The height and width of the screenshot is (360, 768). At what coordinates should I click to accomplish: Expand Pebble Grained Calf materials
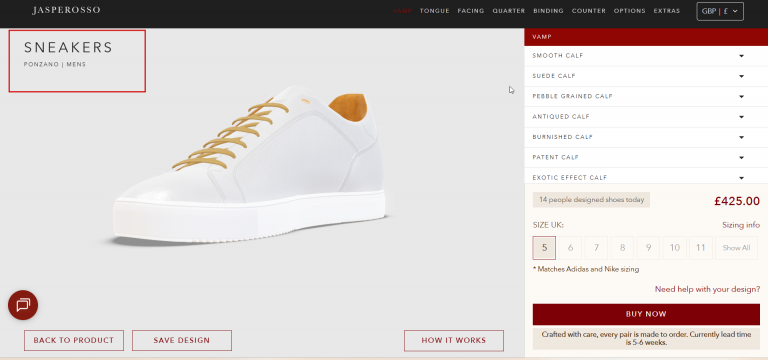(x=646, y=96)
